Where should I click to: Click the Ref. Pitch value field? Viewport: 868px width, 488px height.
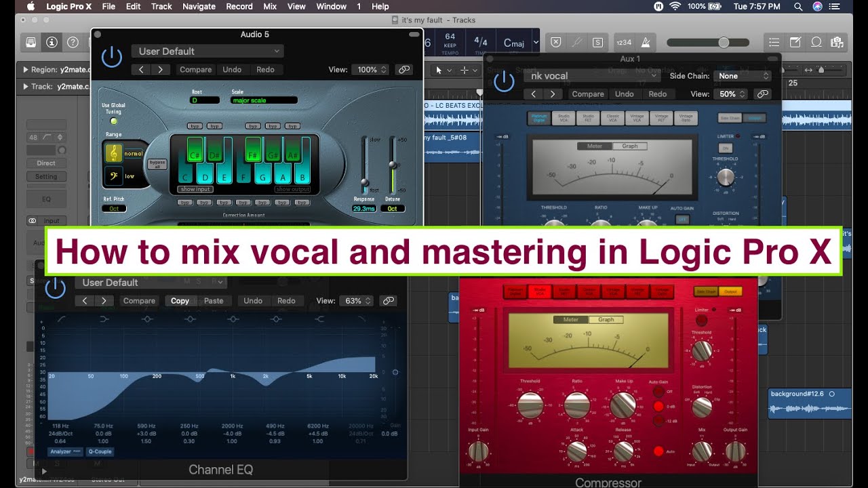pos(114,208)
